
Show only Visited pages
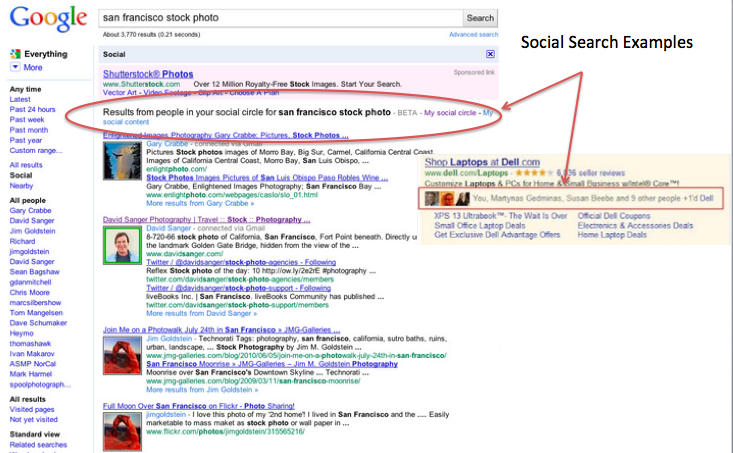pos(32,381)
